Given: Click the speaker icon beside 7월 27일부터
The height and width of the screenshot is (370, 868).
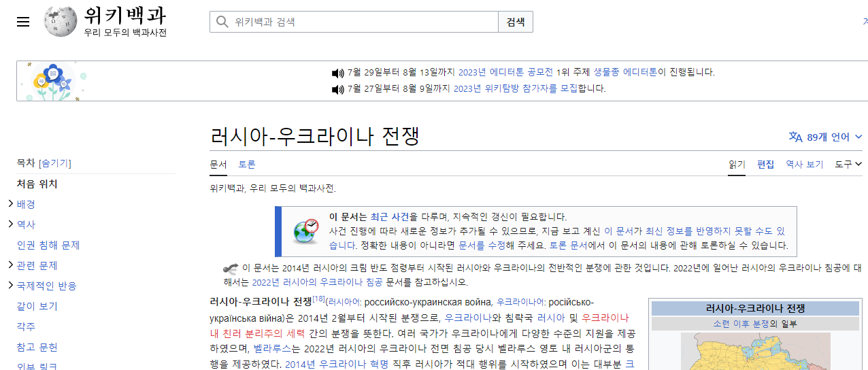Looking at the screenshot, I should pyautogui.click(x=337, y=89).
